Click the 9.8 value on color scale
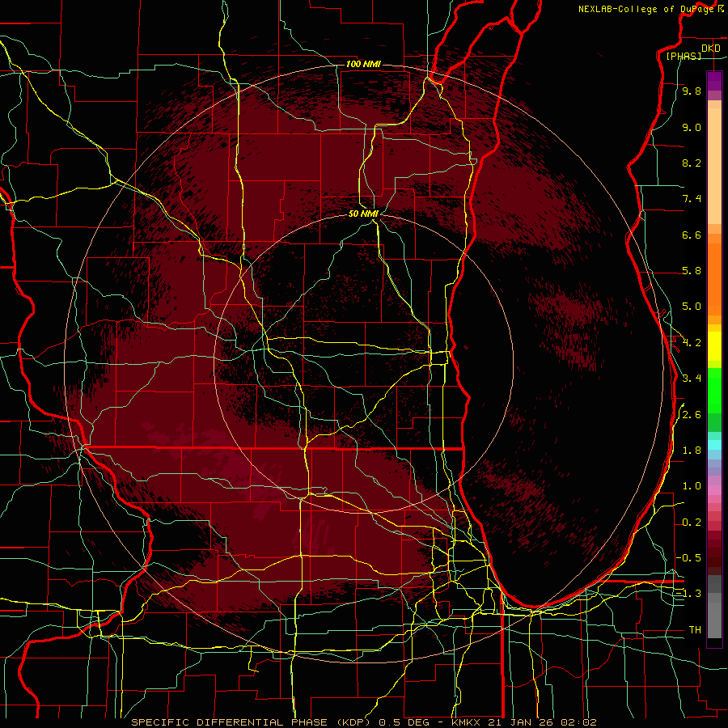The height and width of the screenshot is (728, 728). pos(692,91)
